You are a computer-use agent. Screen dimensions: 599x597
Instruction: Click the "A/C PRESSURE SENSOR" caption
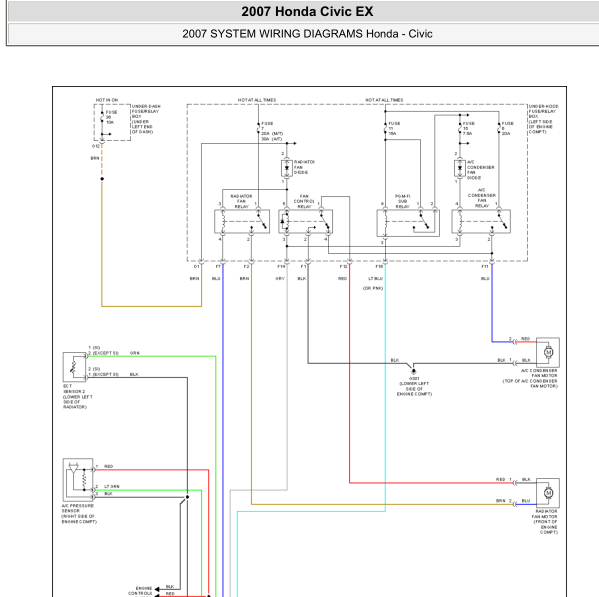(78, 508)
